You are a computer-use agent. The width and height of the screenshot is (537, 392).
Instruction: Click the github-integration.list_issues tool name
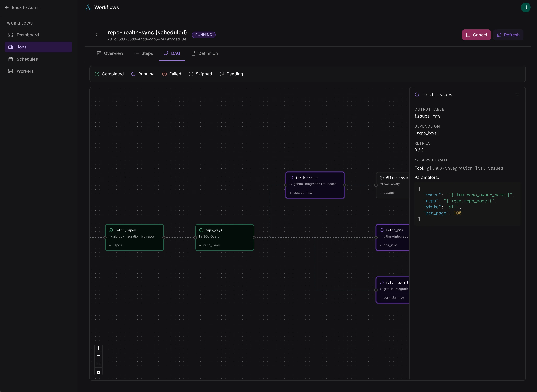(465, 168)
